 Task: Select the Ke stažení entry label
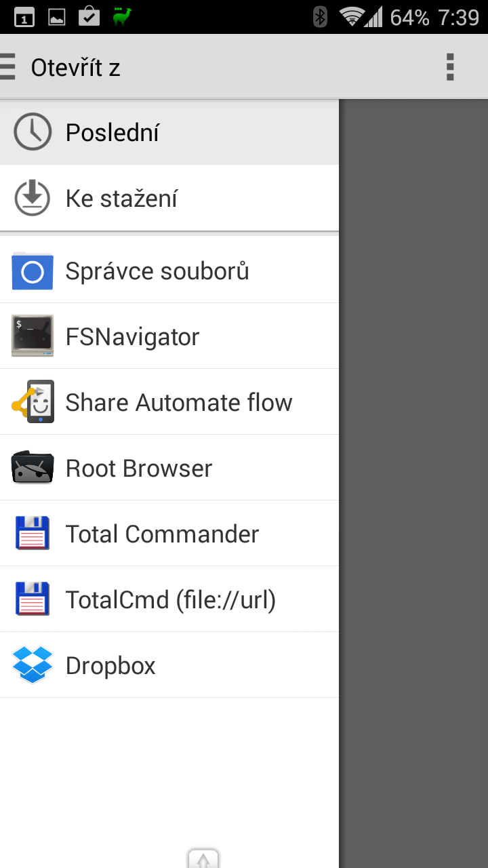tap(121, 199)
